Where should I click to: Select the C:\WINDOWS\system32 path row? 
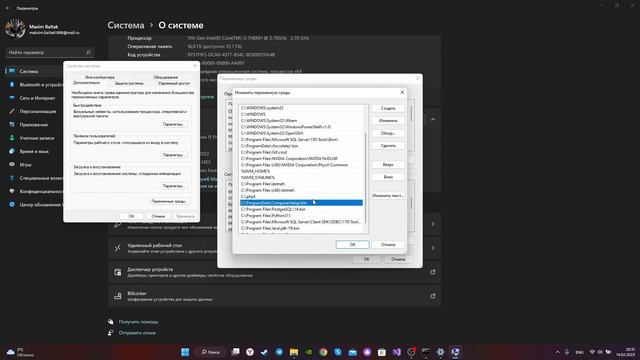[301, 108]
